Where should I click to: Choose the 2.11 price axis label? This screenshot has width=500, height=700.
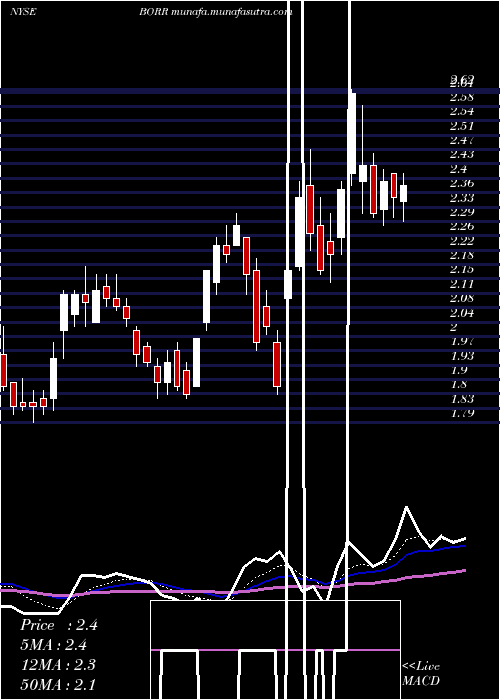pos(462,284)
